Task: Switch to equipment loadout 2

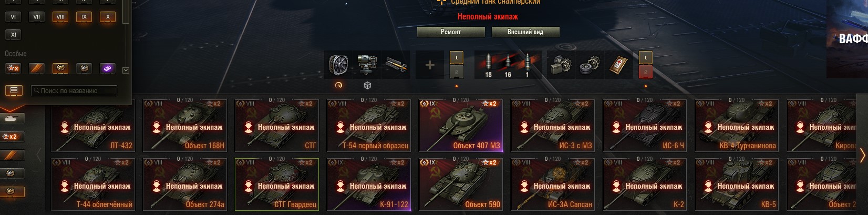Action: tap(457, 72)
